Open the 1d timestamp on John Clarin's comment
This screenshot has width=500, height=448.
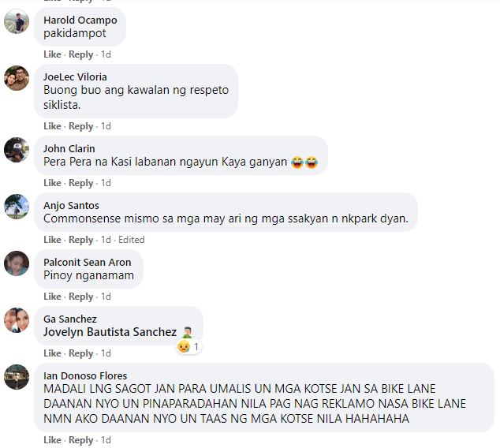pos(106,183)
